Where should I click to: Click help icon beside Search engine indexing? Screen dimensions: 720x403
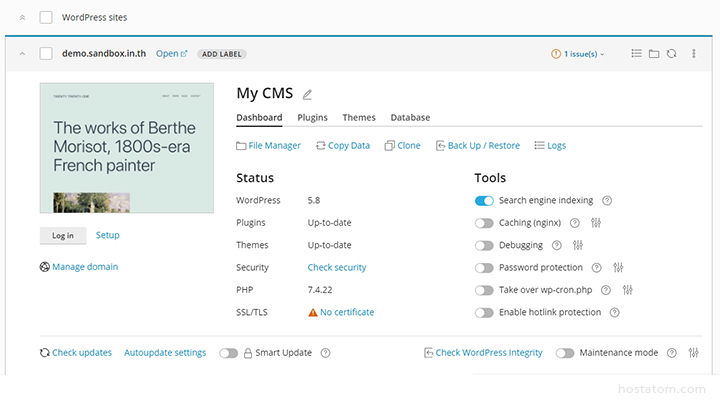pos(607,201)
